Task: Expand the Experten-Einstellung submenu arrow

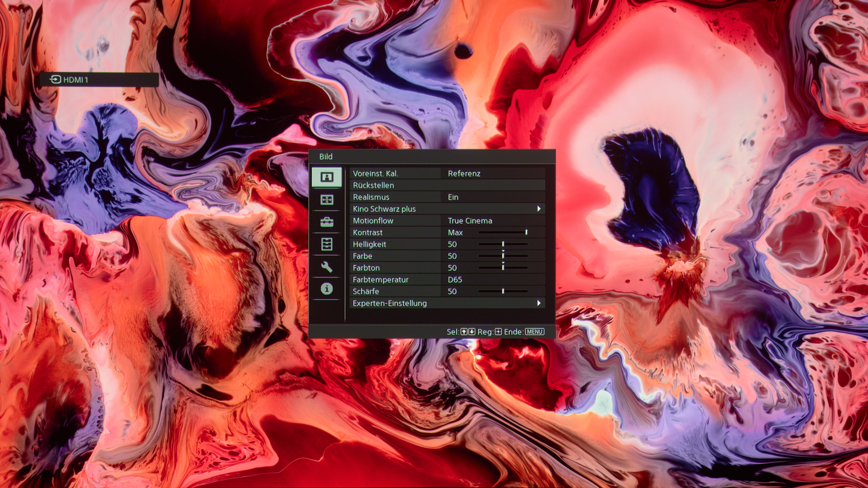Action: [x=539, y=303]
